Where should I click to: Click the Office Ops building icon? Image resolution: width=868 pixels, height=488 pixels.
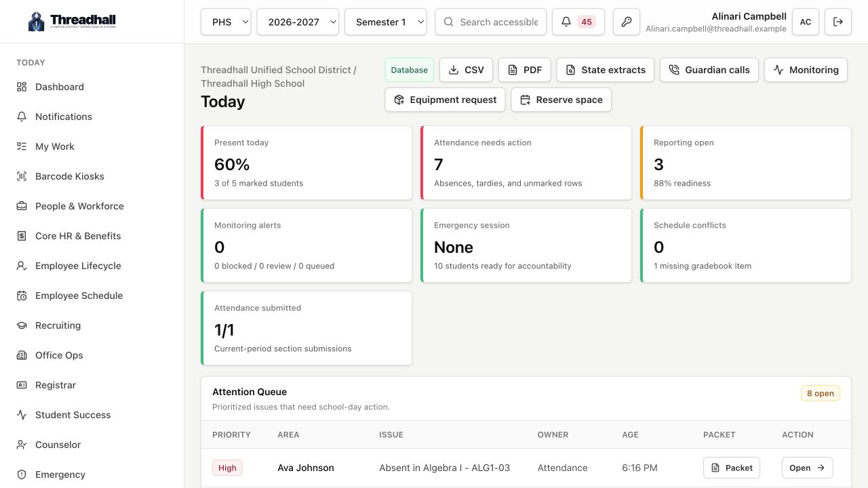(22, 355)
